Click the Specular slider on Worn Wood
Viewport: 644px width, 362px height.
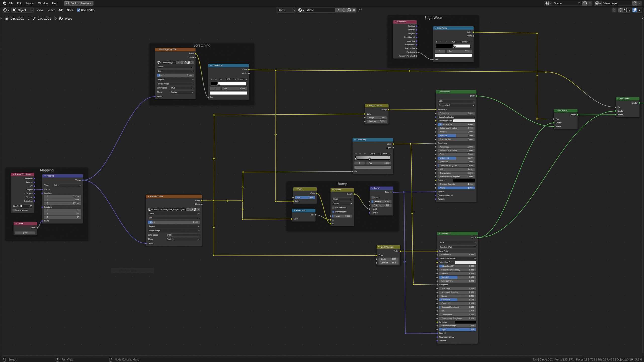tap(456, 136)
